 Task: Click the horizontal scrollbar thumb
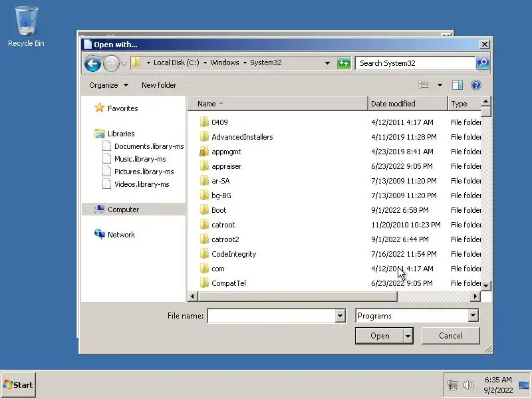coord(297,296)
